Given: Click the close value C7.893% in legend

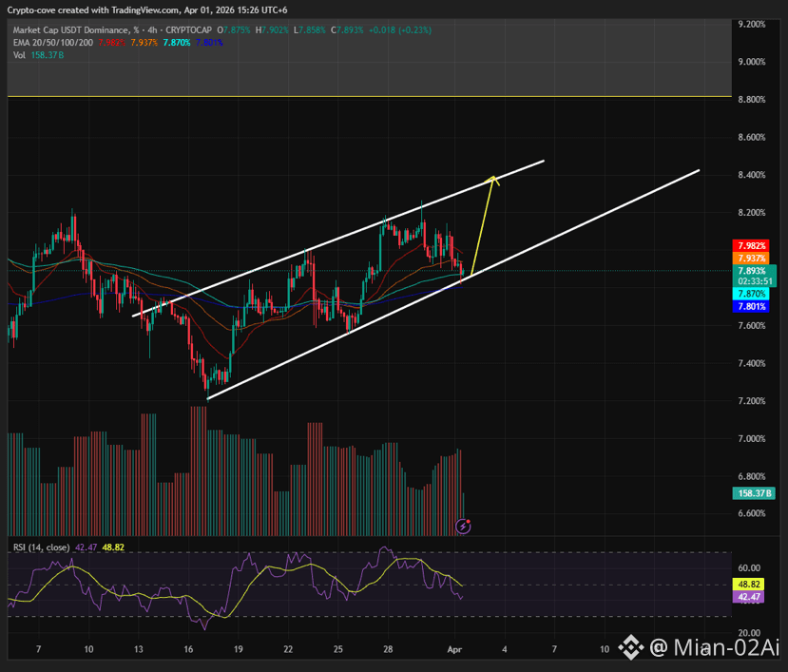Looking at the screenshot, I should tap(347, 30).
